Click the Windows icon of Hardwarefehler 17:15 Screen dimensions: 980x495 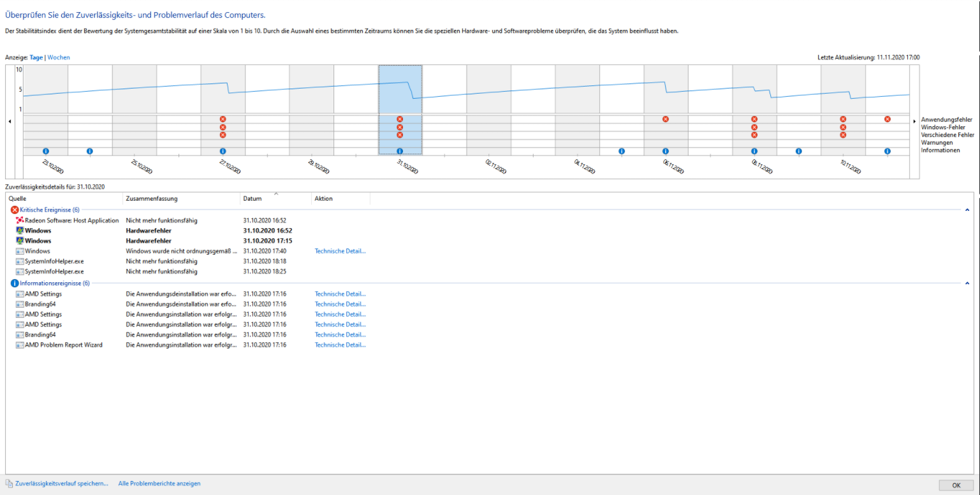click(x=20, y=241)
